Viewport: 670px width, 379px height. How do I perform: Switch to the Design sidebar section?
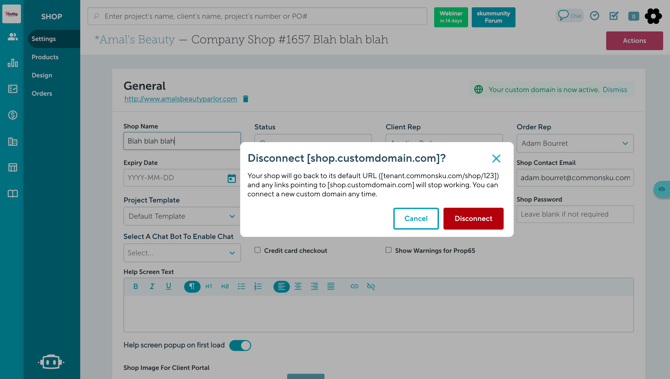click(42, 75)
